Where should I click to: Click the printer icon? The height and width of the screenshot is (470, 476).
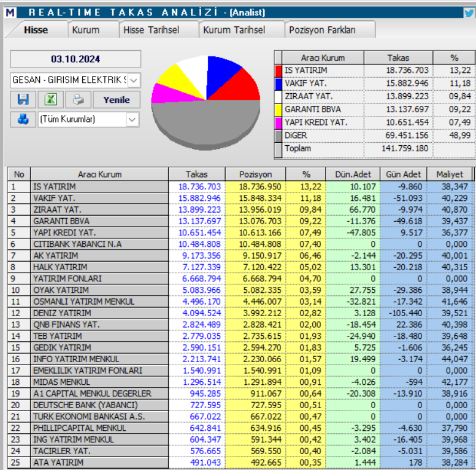tap(79, 99)
